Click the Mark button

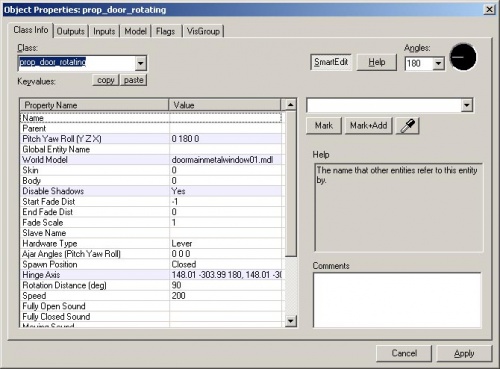(x=324, y=126)
